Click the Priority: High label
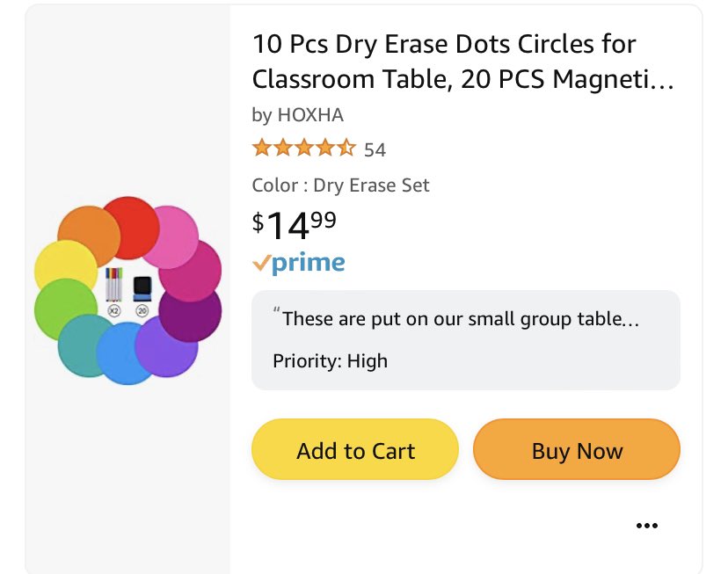 330,360
